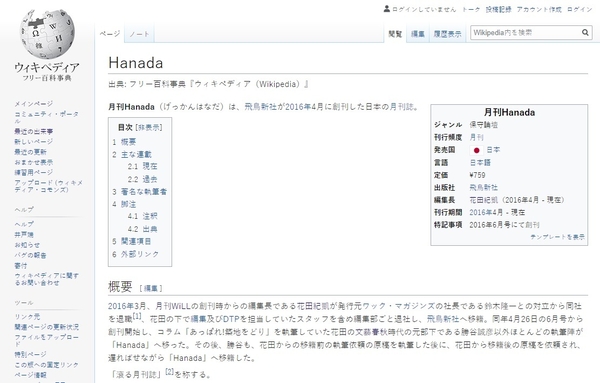Viewport: 600px width, 383px height.
Task: Click the search magnifier icon
Action: click(585, 33)
